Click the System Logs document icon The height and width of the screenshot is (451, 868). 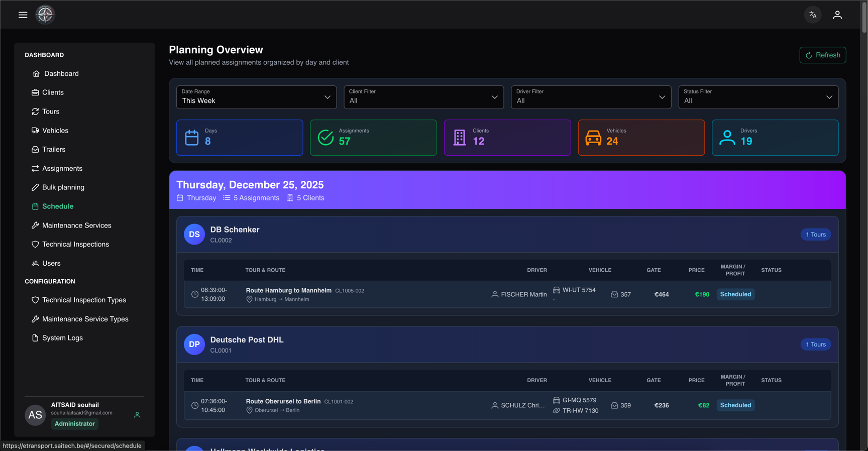coord(35,338)
